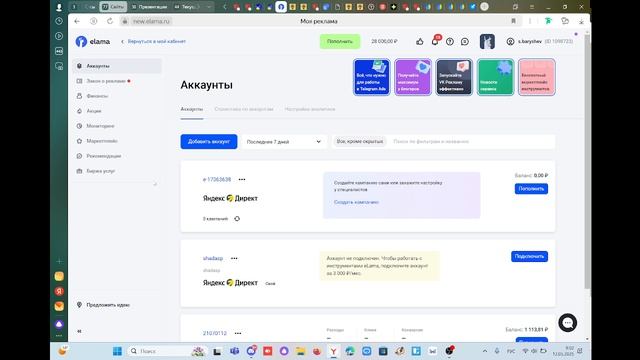Image resolution: width=640 pixels, height=360 pixels.
Task: Click the Создать кампанию link
Action: pyautogui.click(x=356, y=202)
